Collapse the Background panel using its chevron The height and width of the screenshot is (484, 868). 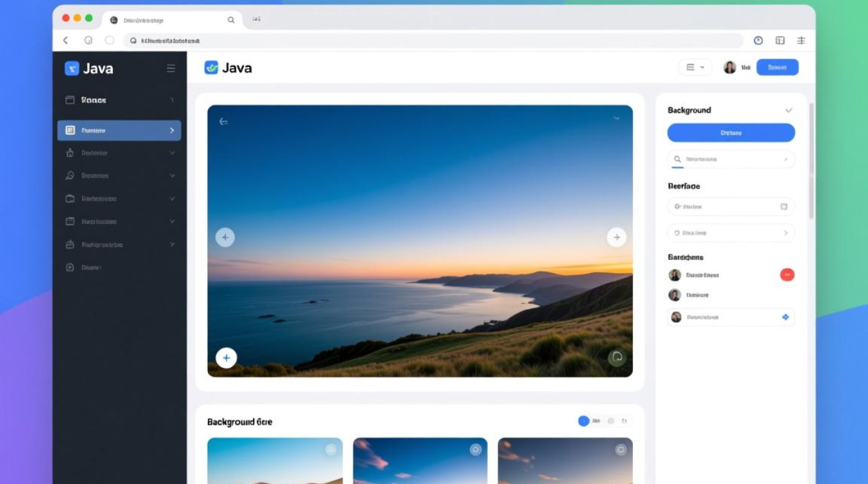(x=789, y=110)
